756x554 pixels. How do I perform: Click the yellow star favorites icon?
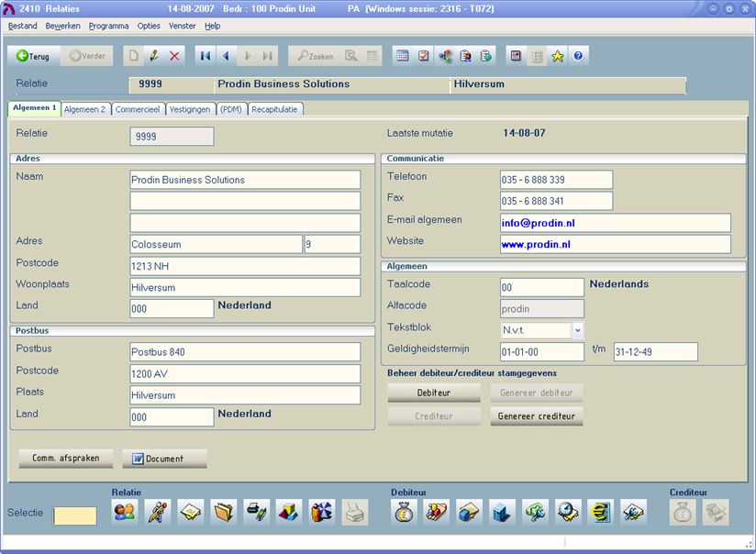[x=558, y=56]
